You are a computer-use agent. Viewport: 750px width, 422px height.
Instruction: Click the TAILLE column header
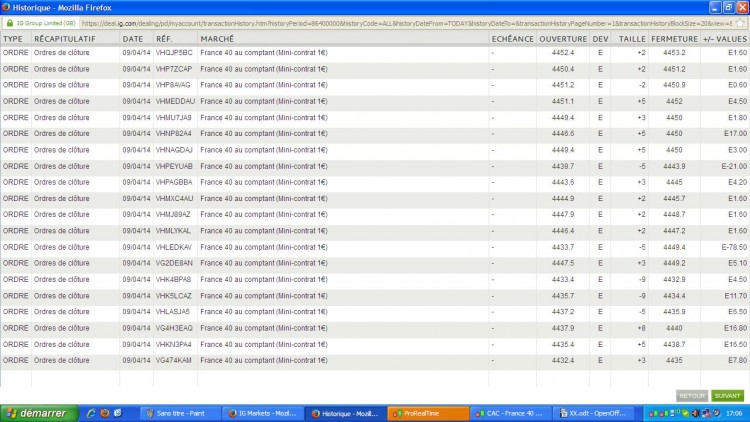pyautogui.click(x=632, y=39)
